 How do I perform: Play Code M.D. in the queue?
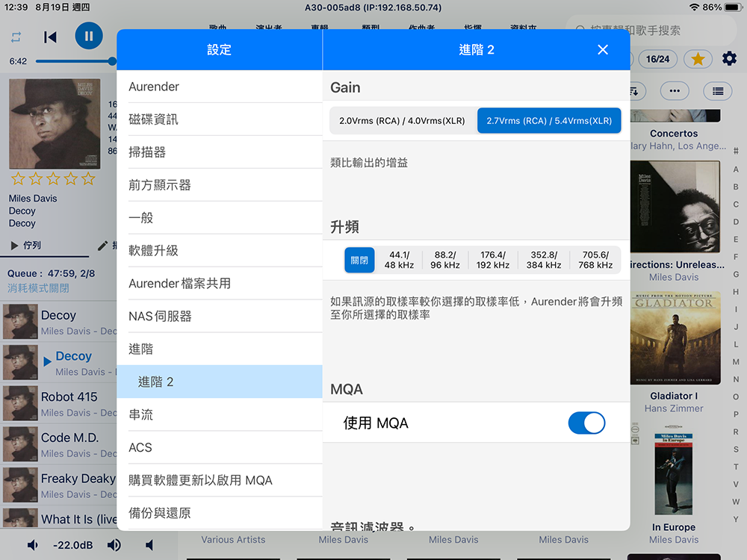point(58,445)
